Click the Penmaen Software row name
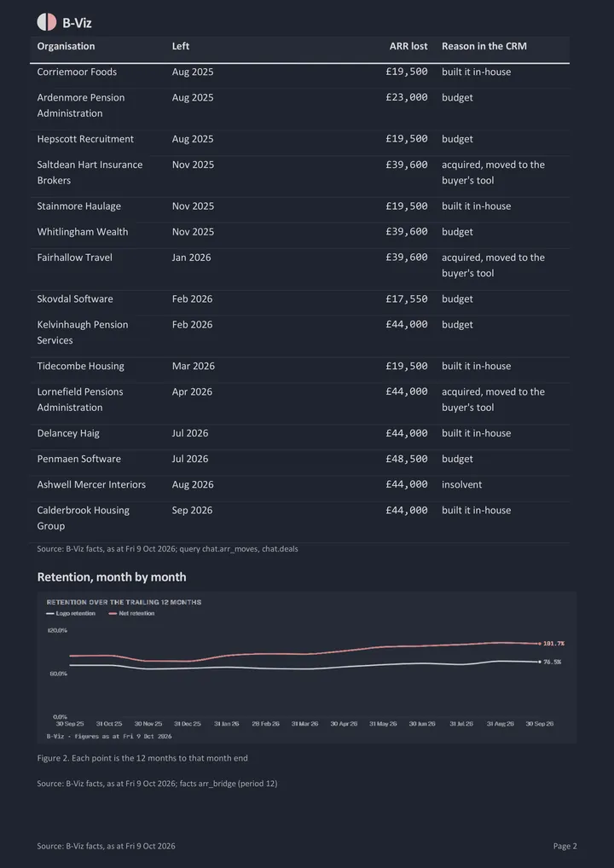This screenshot has width=614, height=868. [78, 459]
